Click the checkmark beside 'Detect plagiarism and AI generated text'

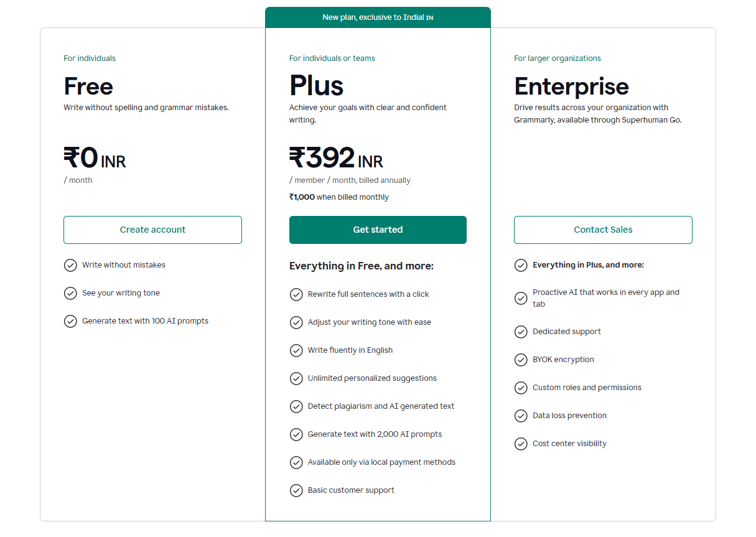pos(296,406)
